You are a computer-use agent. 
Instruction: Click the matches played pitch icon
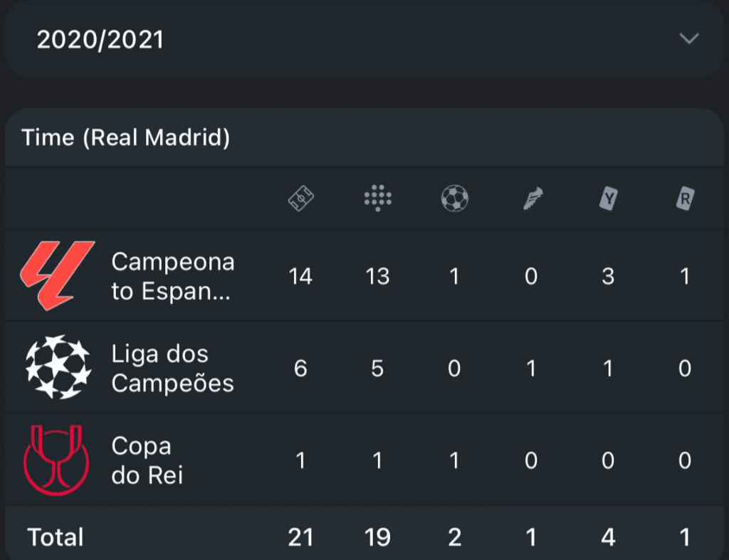tap(300, 198)
